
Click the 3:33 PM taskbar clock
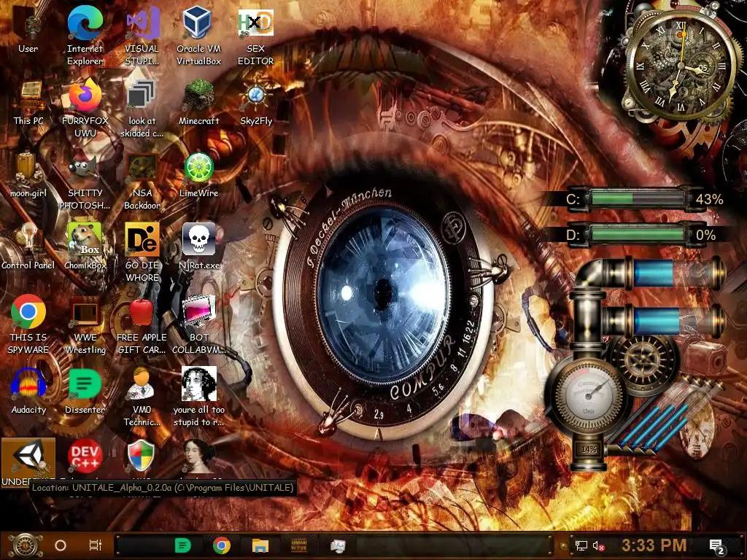654,545
